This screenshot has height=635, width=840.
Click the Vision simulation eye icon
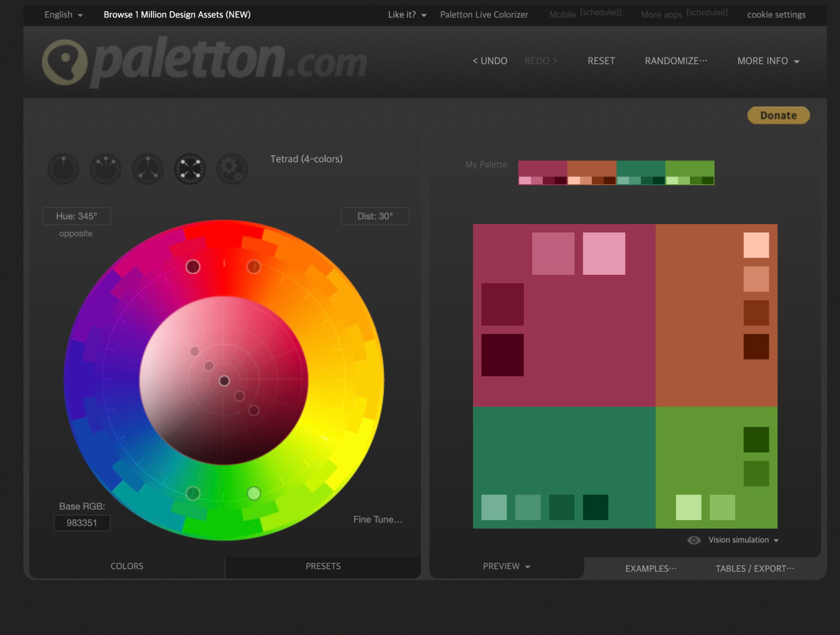pos(694,540)
